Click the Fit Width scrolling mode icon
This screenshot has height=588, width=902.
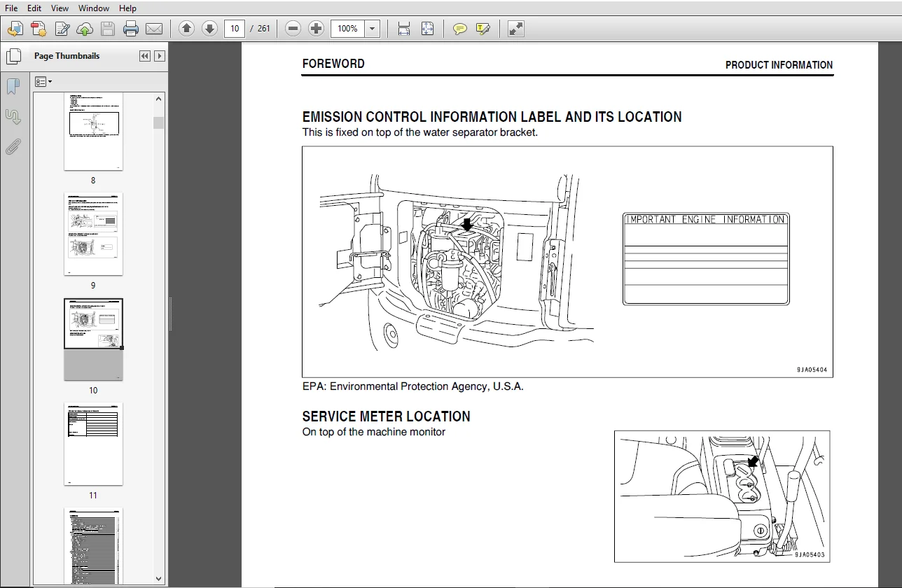404,29
